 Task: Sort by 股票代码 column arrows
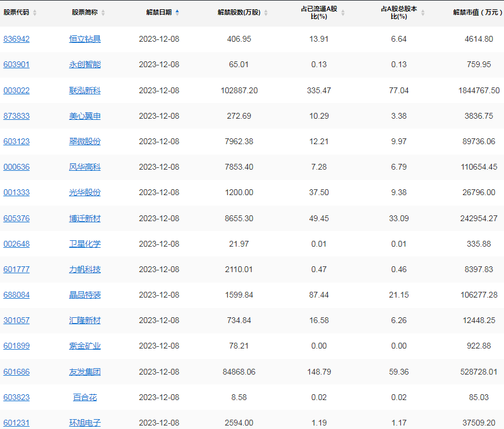(x=35, y=13)
